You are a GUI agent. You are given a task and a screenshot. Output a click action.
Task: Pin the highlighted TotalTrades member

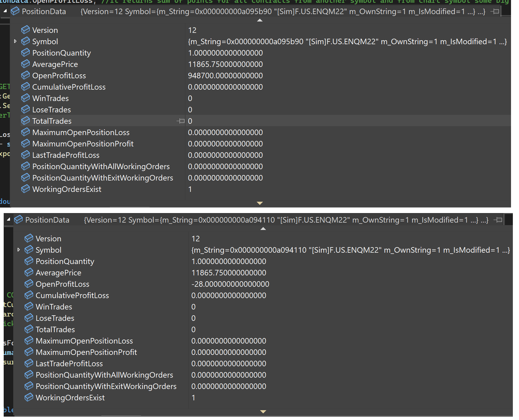click(x=181, y=121)
